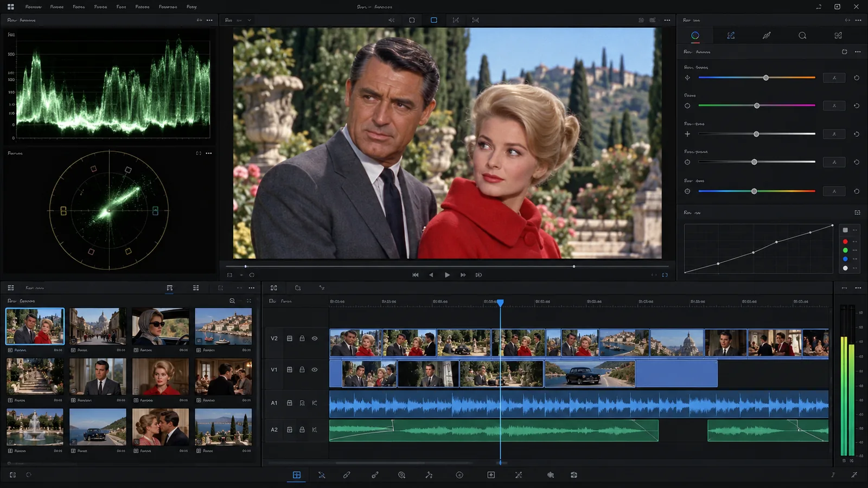Click the first icon in the timeline toolbar

coord(273,288)
